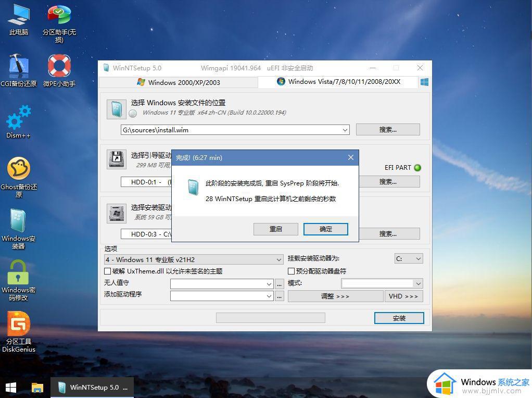Click the Windows logo icon beside tabs
532x398 pixels.
pos(424,82)
